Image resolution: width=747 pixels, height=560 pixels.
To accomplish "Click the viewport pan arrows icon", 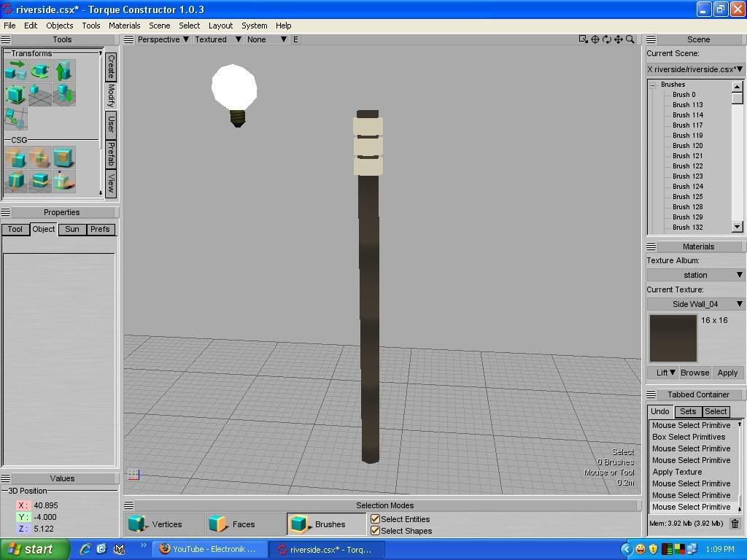I will (x=619, y=39).
